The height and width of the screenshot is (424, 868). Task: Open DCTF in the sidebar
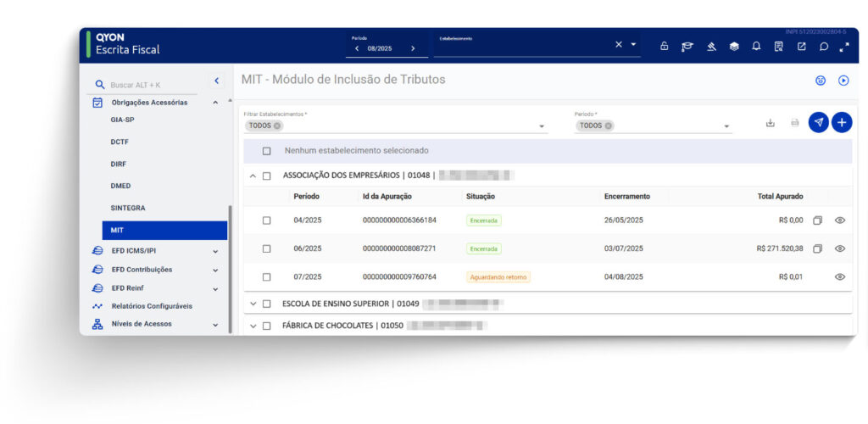coord(120,142)
